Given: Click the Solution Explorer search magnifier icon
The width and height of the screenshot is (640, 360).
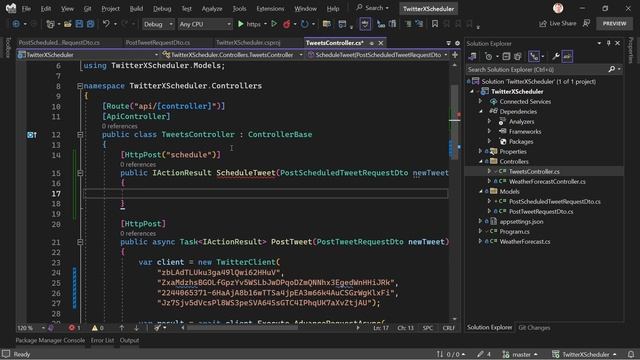Looking at the screenshot, I should click(x=611, y=69).
